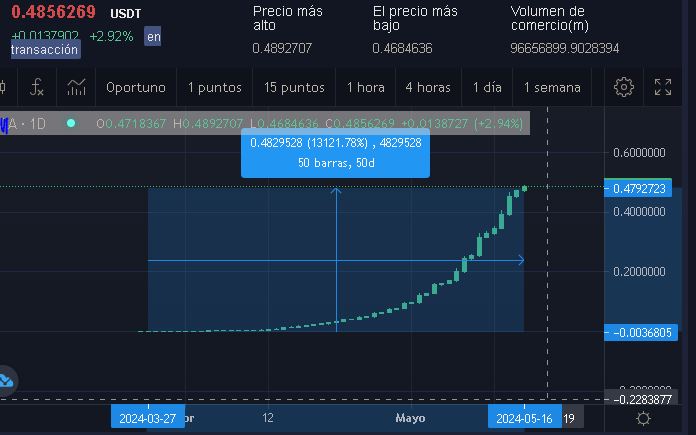Viewport: 696px width, 435px height.
Task: Click the candlestick chart type icon
Action: pos(3,87)
